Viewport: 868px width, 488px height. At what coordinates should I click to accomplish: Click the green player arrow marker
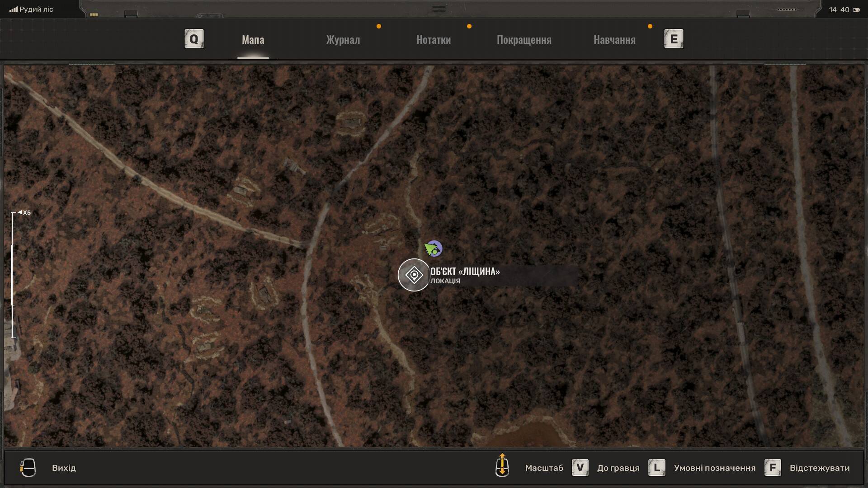point(430,249)
